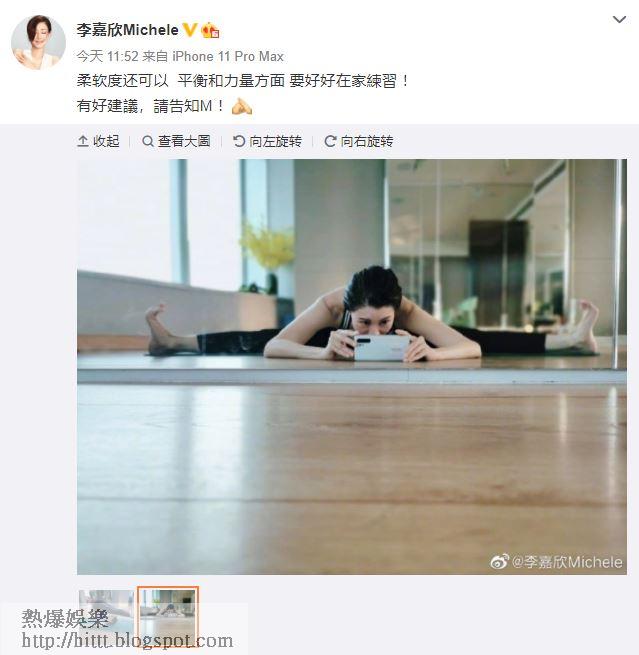This screenshot has height=655, width=639.
Task: Open the 李嘉欣Michele username link
Action: pyautogui.click(x=127, y=30)
